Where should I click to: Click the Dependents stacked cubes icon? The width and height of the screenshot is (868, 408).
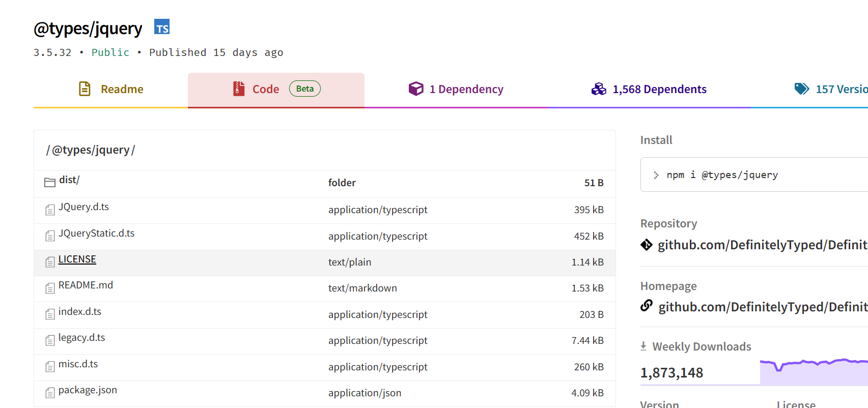tap(599, 89)
